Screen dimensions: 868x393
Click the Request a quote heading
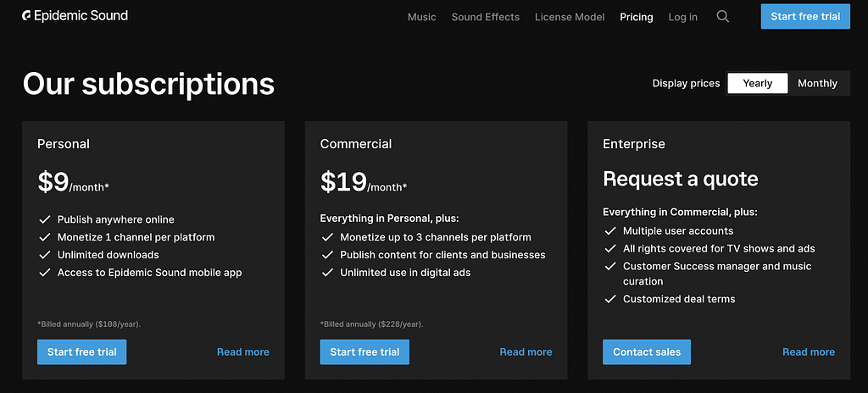click(680, 179)
